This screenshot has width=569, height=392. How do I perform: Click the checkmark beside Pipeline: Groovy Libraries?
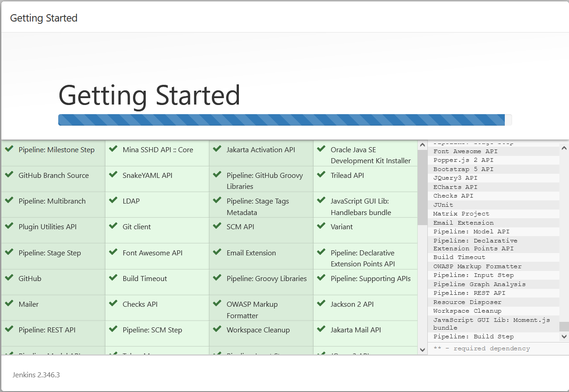pyautogui.click(x=217, y=277)
